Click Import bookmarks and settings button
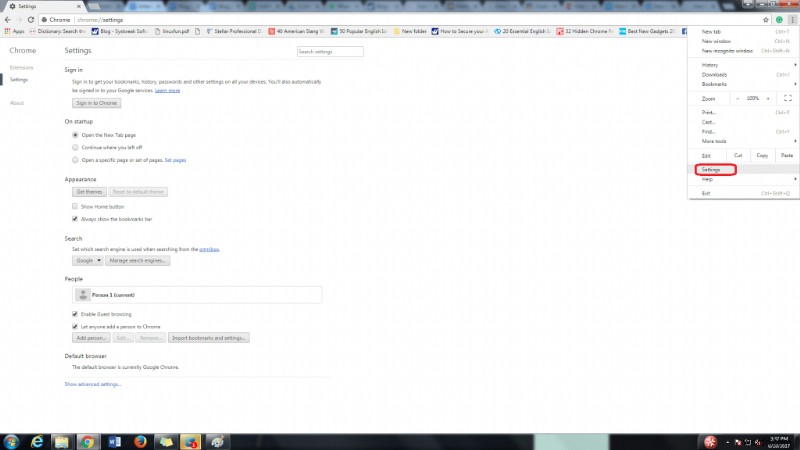Viewport: 800px width, 450px height. point(209,338)
